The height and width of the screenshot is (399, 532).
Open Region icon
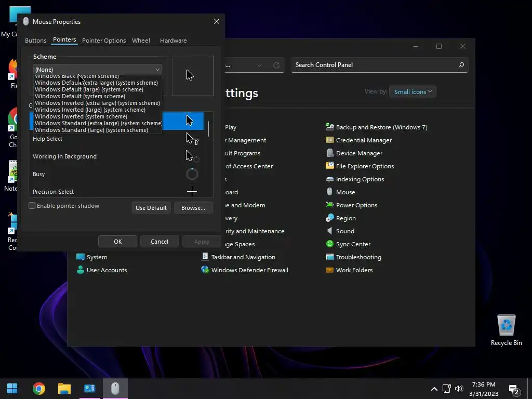[x=329, y=218]
